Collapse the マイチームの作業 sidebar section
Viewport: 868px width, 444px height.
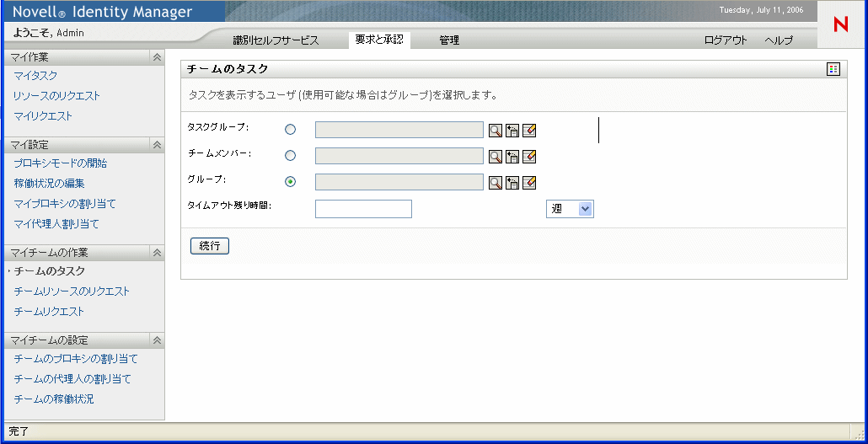(x=158, y=253)
